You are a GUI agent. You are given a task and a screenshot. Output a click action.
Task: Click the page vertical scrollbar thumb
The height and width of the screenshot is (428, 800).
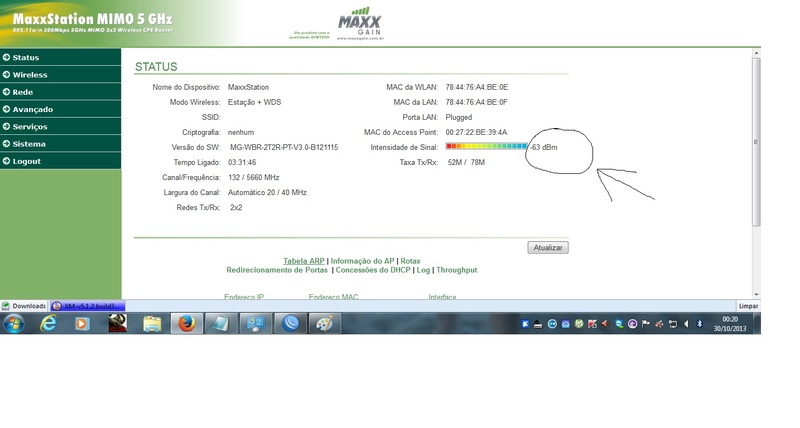pyautogui.click(x=756, y=142)
